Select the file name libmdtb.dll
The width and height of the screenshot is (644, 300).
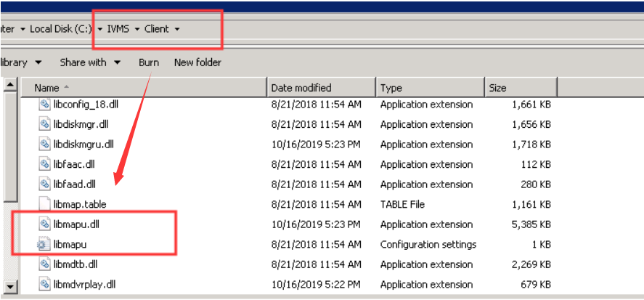pyautogui.click(x=76, y=264)
